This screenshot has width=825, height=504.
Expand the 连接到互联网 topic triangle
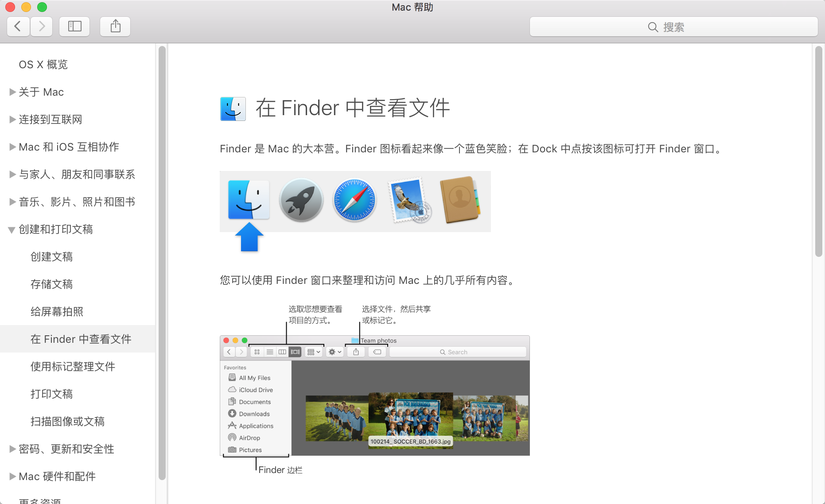click(x=12, y=120)
